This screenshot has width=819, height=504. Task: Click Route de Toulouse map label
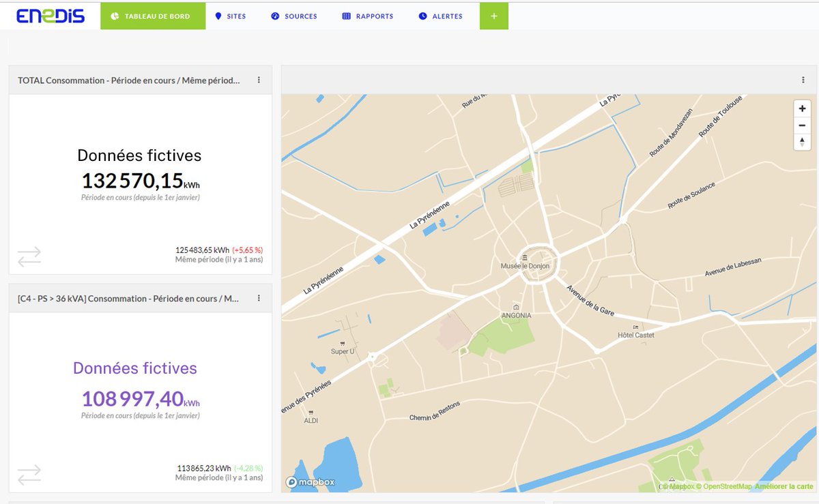719,117
